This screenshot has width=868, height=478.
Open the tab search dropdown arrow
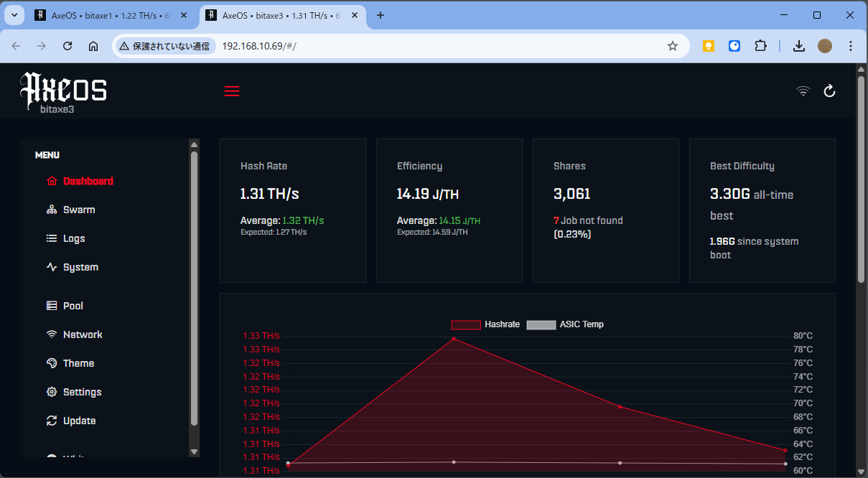click(x=14, y=15)
